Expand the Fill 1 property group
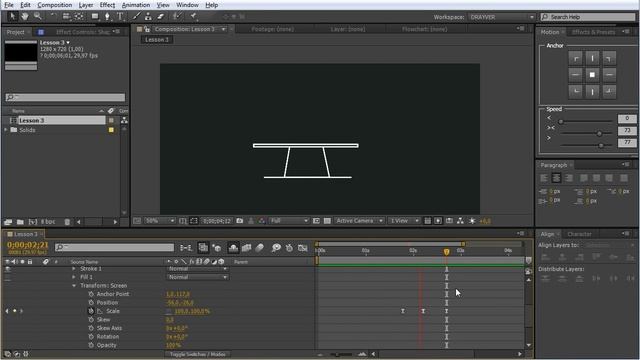 click(x=74, y=277)
